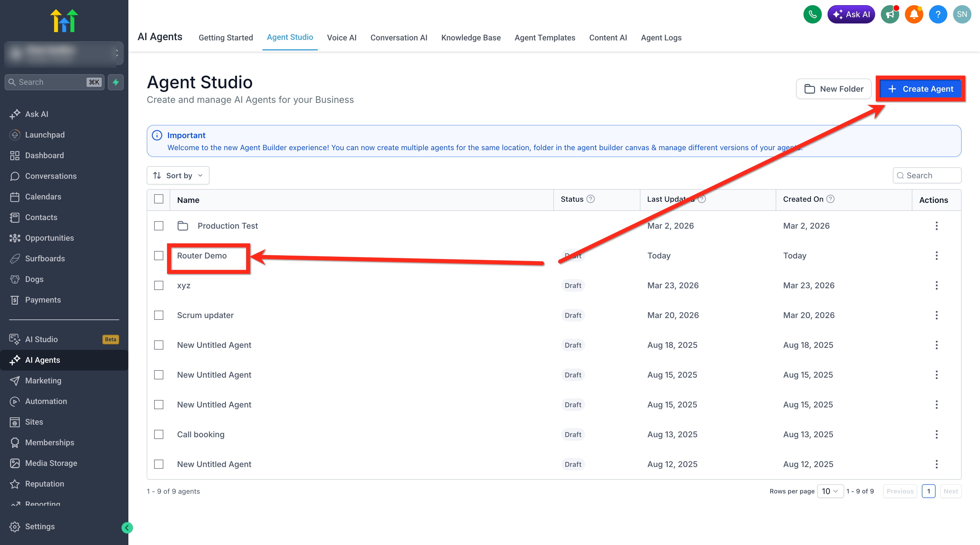The height and width of the screenshot is (545, 980).
Task: Open actions menu for Scrum updater row
Action: tap(936, 315)
